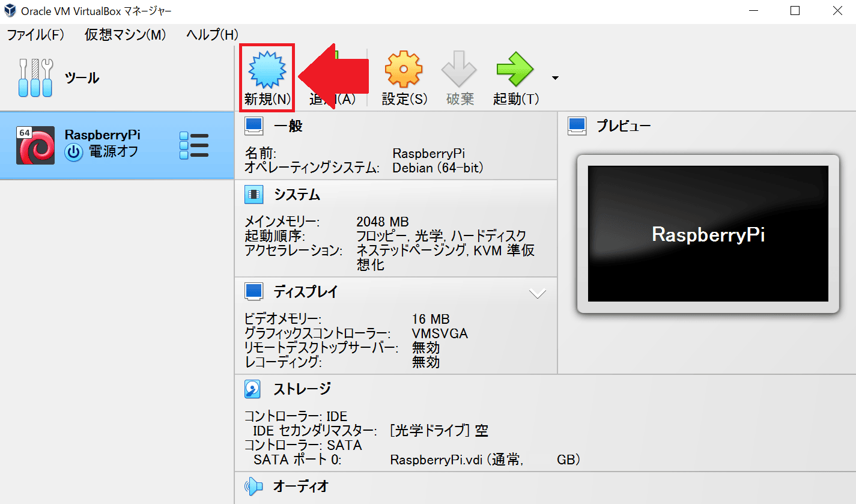Click the プレビュー panel heading
Image resolution: width=856 pixels, height=504 pixels.
624,126
